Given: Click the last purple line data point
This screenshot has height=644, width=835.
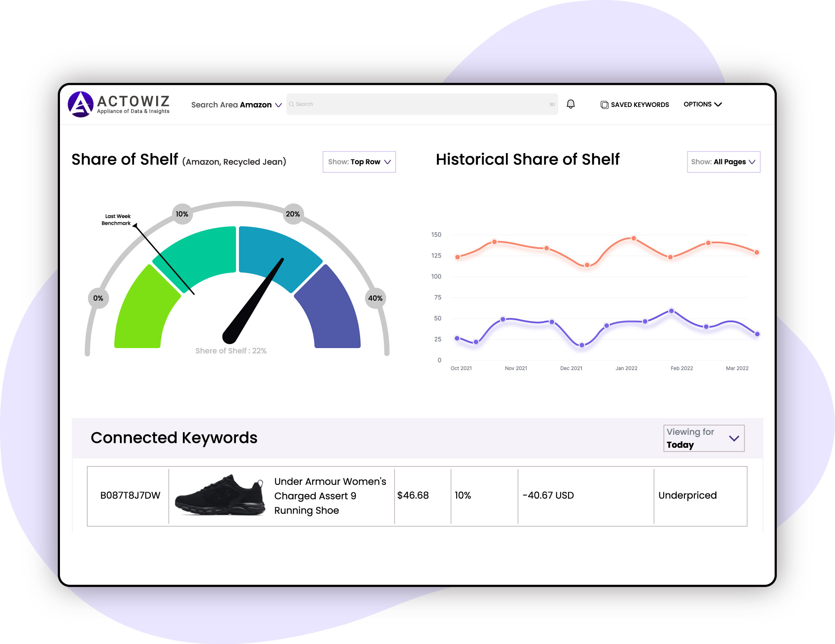Looking at the screenshot, I should pos(757,334).
